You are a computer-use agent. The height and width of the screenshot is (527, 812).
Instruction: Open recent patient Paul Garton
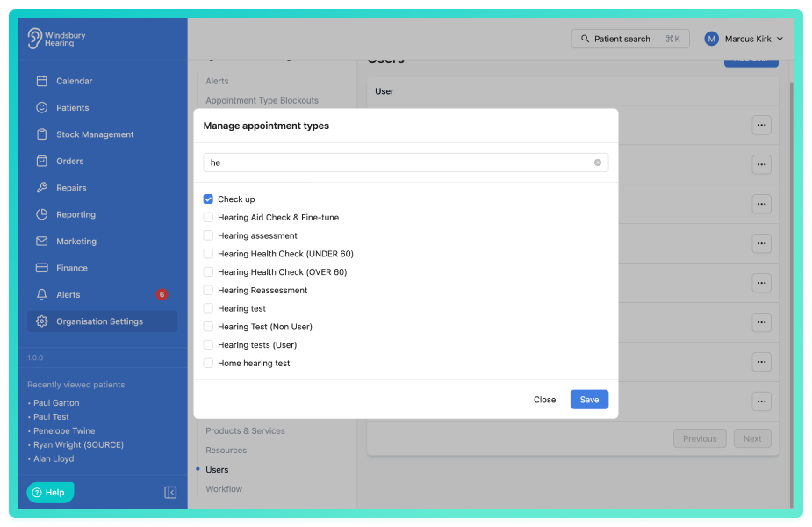point(56,402)
